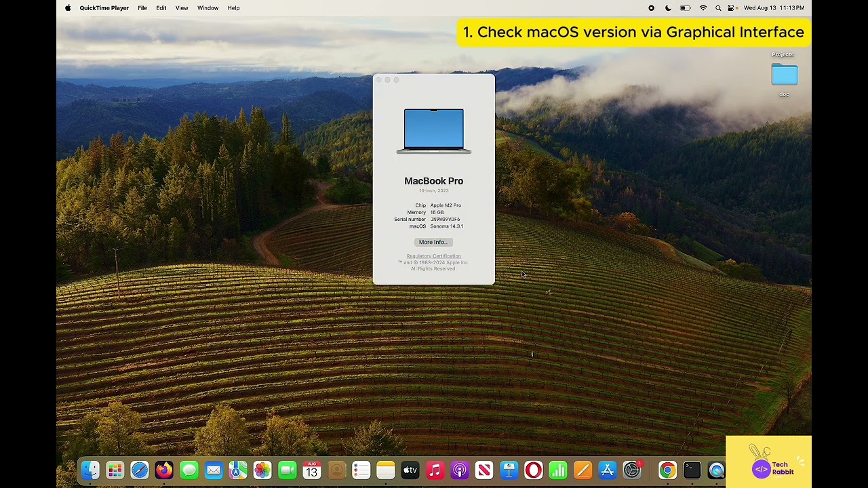Open Notes from the Dock
868x488 pixels.
pos(386,470)
